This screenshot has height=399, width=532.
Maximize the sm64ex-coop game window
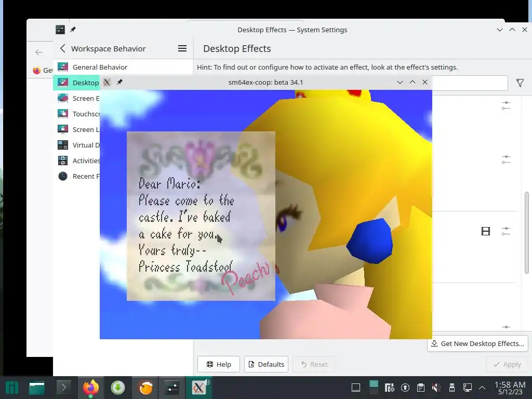pyautogui.click(x=412, y=82)
